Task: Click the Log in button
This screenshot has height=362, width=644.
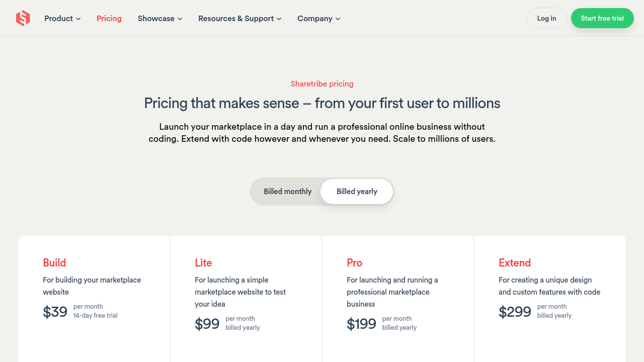Action: coord(546,18)
